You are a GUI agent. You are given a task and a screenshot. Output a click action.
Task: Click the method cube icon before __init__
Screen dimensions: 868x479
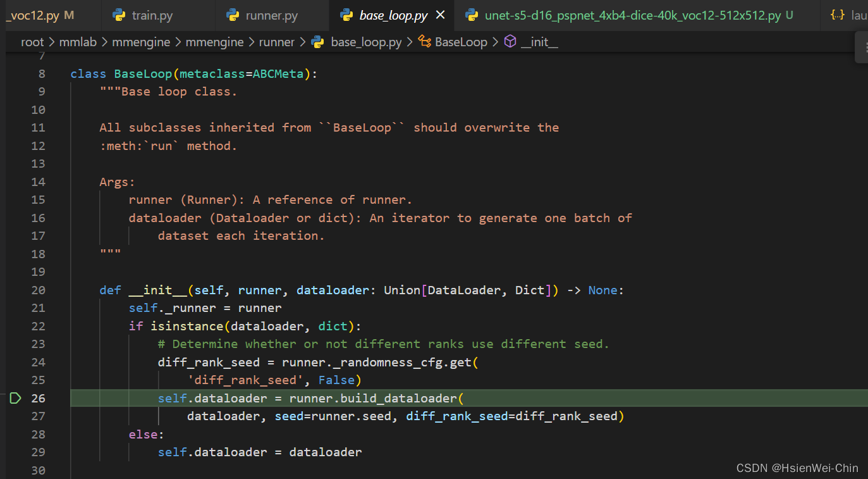tap(510, 42)
